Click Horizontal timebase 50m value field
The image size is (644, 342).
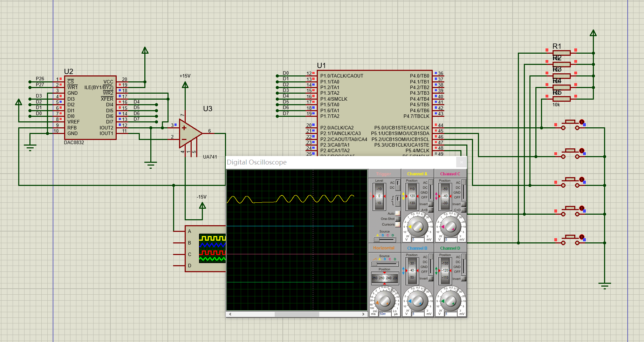[x=385, y=314]
